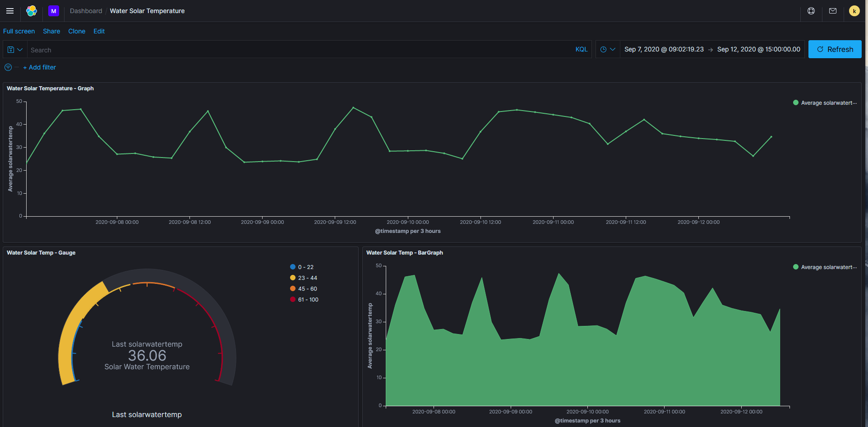The height and width of the screenshot is (427, 868).
Task: Expand the saved query dropdown arrow
Action: point(20,49)
